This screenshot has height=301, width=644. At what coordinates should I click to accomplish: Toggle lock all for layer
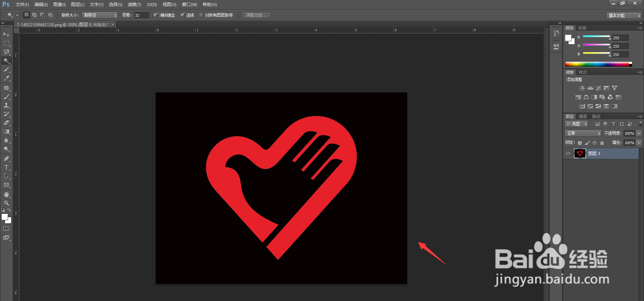coord(602,143)
